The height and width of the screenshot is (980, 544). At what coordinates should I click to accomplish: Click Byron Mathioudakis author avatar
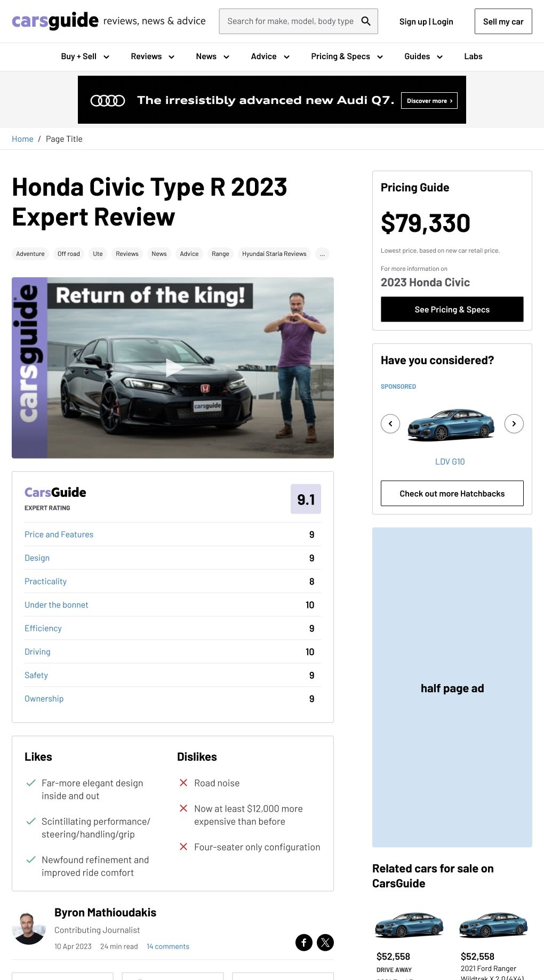29,928
